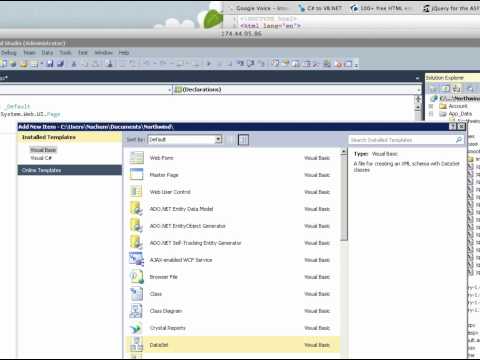Expand the Account folder node

(x=431, y=106)
